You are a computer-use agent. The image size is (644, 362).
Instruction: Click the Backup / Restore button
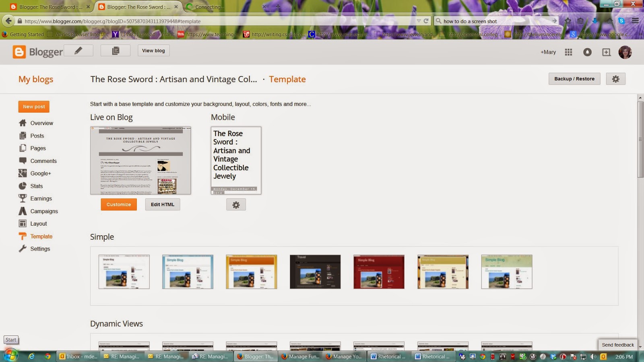point(574,79)
